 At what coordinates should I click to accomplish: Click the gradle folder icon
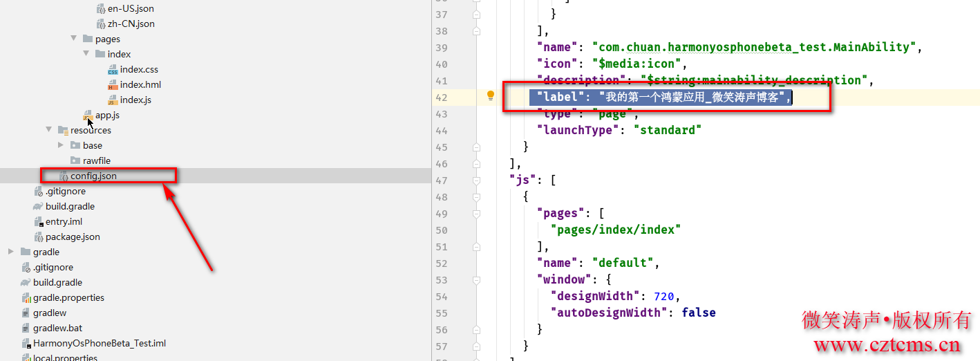(26, 252)
